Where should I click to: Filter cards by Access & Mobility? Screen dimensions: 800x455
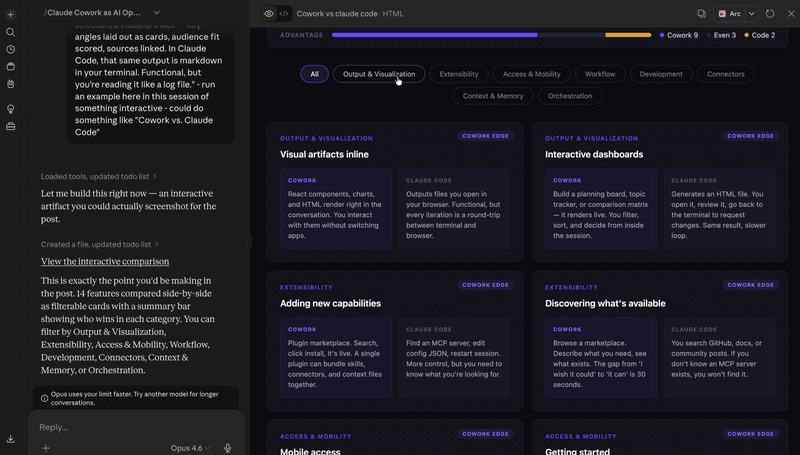(532, 74)
